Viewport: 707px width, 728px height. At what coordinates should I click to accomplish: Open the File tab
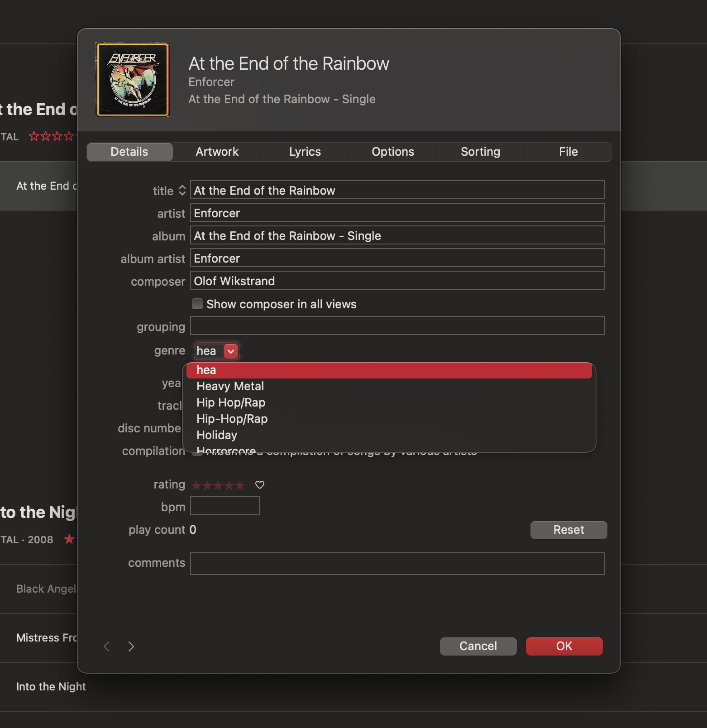tap(568, 152)
